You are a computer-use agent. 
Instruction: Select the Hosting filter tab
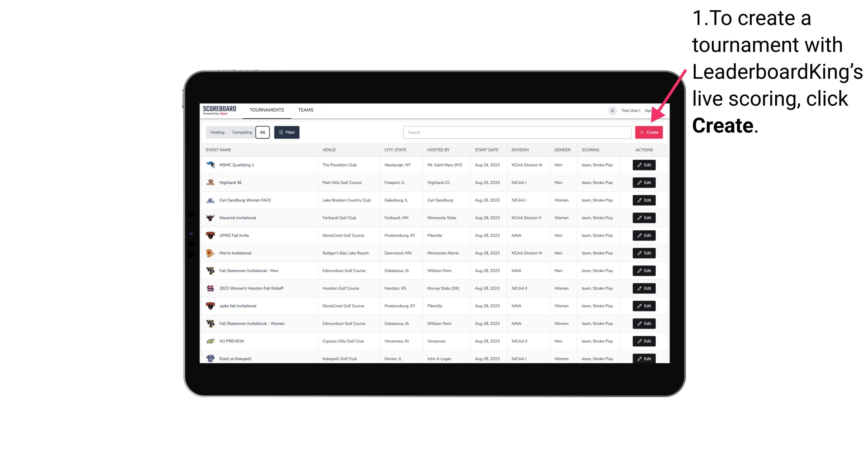click(217, 132)
